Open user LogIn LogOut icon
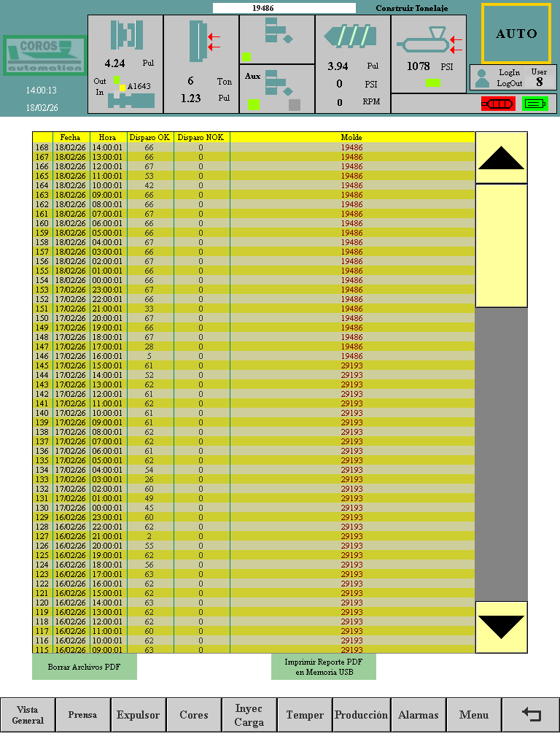 (x=483, y=77)
